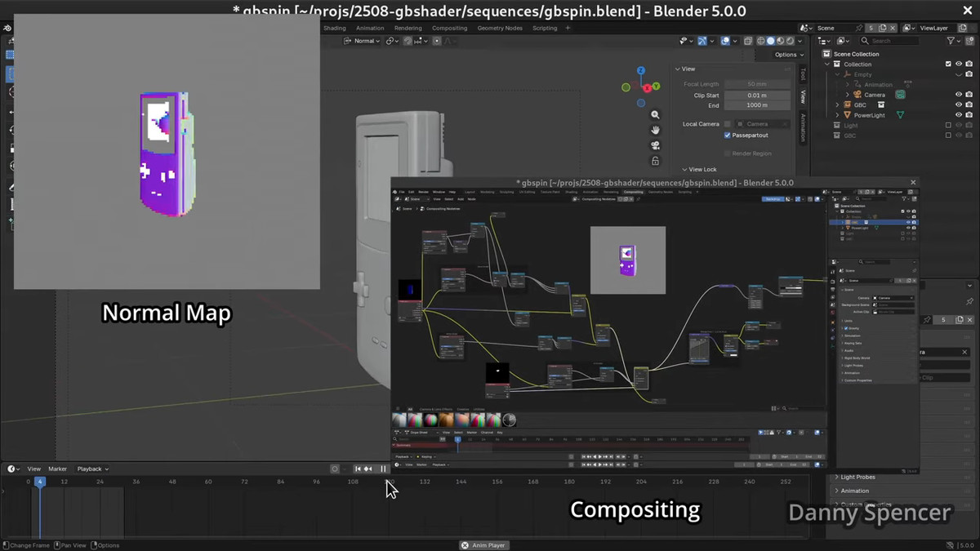The width and height of the screenshot is (980, 551).
Task: Click the Camera object data icon in outliner
Action: point(900,95)
